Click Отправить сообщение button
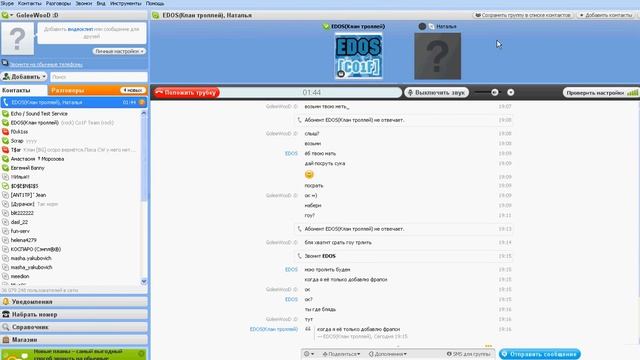The image size is (640, 360). coord(540,354)
